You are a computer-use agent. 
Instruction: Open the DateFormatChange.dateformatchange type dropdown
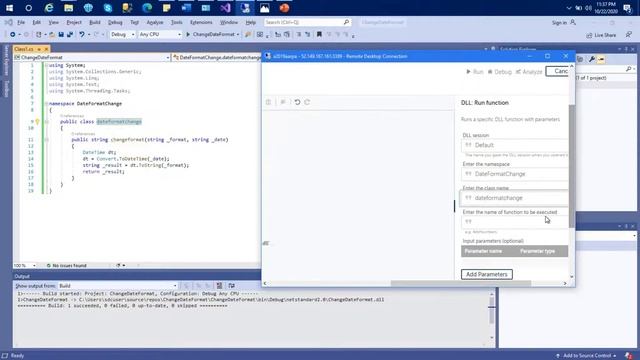click(216, 58)
